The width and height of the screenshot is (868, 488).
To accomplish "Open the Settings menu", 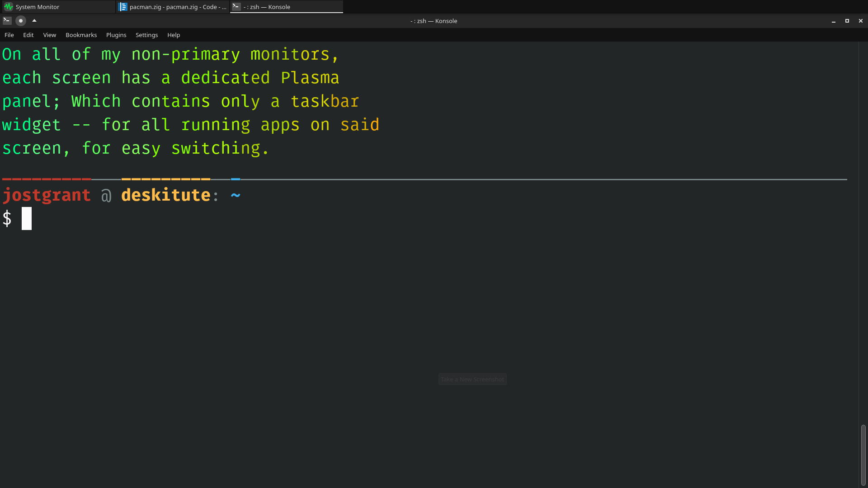I will point(147,35).
